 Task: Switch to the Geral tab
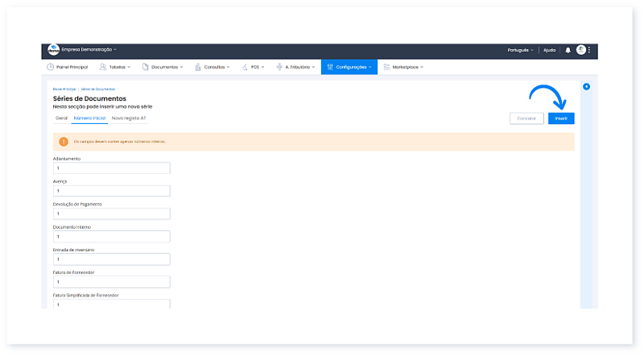pos(61,118)
